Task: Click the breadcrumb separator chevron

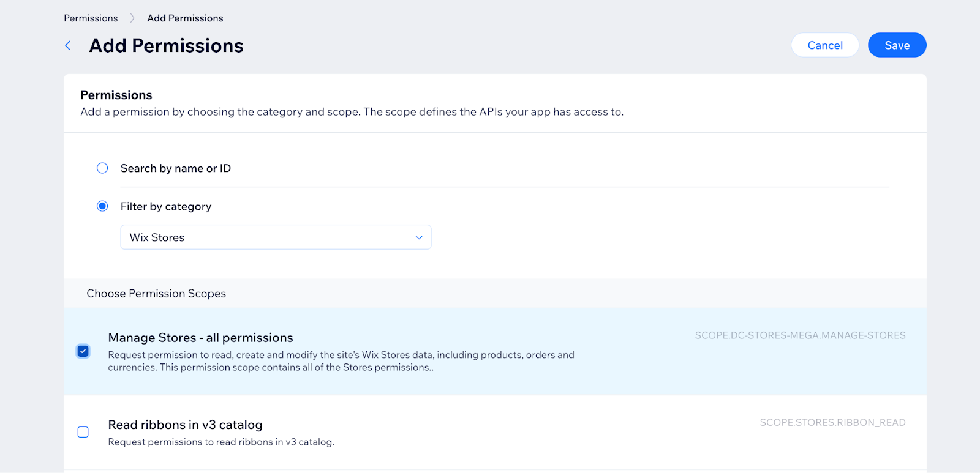Action: coord(132,18)
